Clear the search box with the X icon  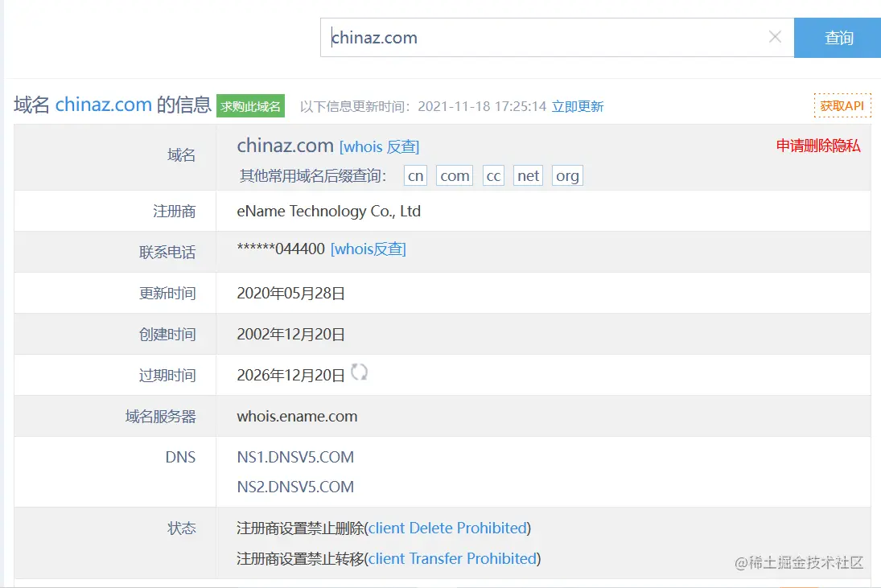[x=775, y=37]
